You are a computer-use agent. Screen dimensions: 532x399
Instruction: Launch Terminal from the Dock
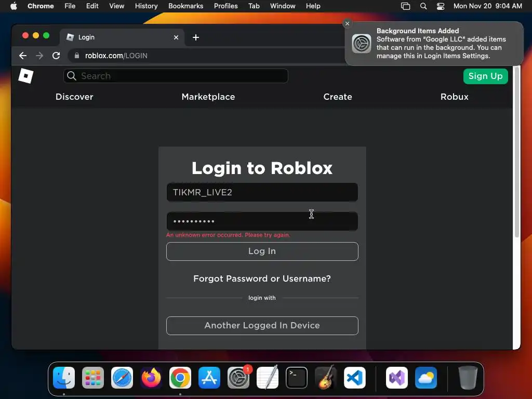(297, 378)
